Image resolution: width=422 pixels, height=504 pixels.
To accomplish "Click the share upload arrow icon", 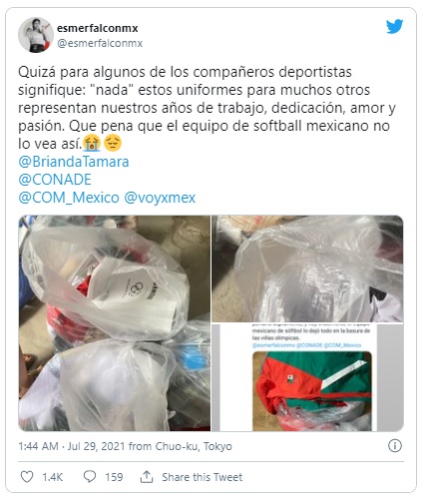I will [147, 477].
